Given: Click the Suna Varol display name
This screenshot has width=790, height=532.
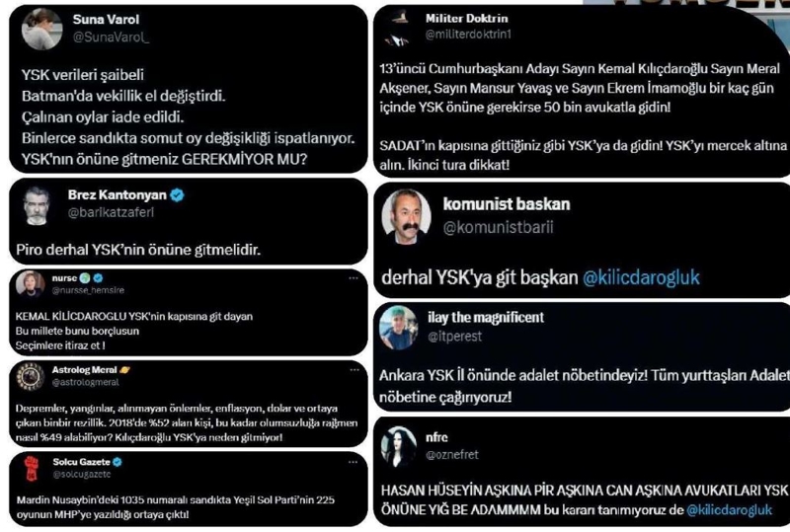Looking at the screenshot, I should pos(106,20).
